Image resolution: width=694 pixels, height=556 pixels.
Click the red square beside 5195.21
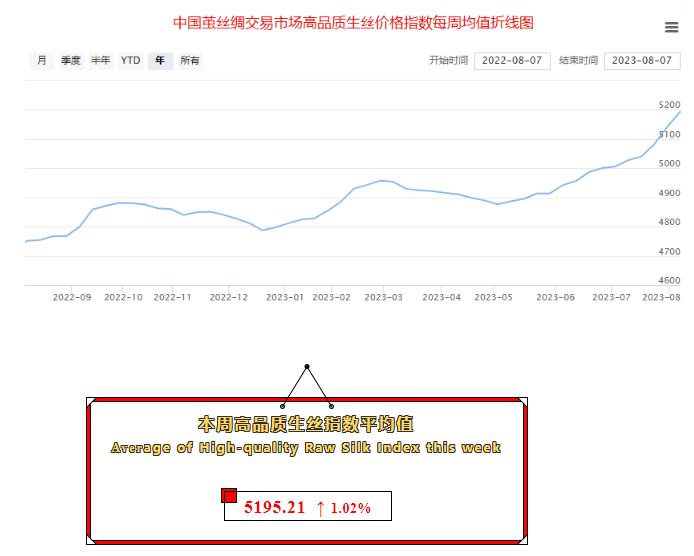point(229,496)
